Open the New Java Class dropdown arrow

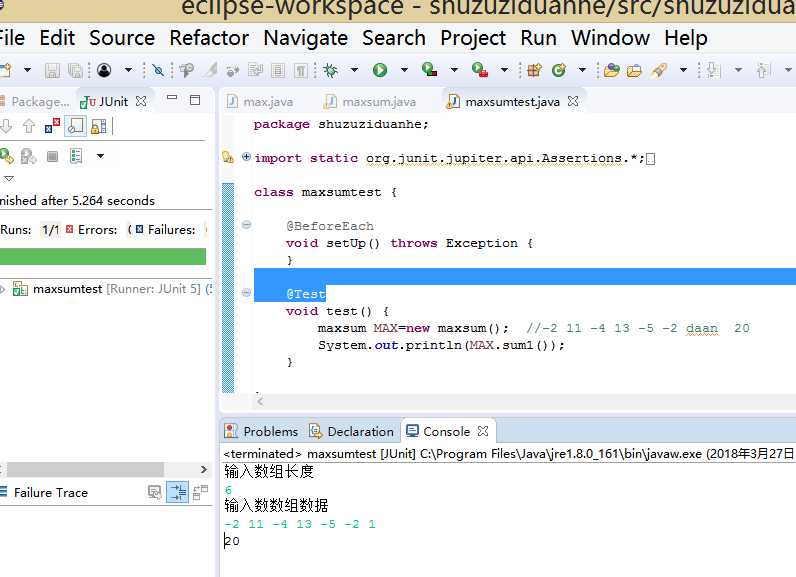(x=582, y=70)
